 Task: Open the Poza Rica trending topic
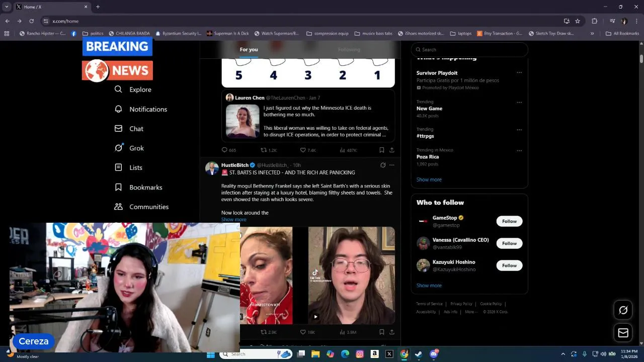pos(428,157)
